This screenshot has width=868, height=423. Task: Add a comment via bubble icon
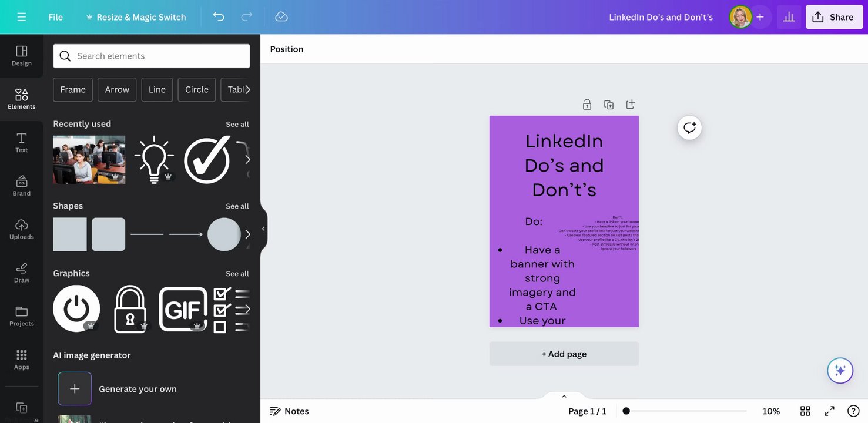(689, 127)
